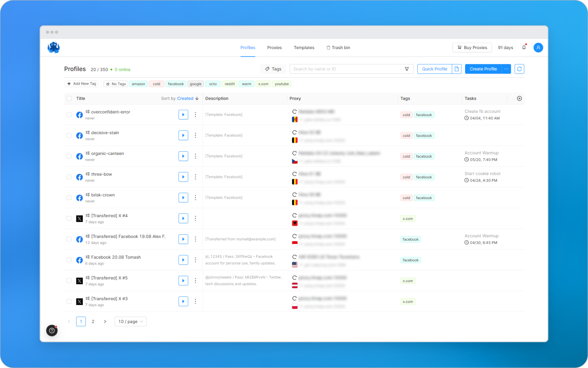Start the overconfident-error profile with play button
The image size is (588, 368).
click(183, 115)
